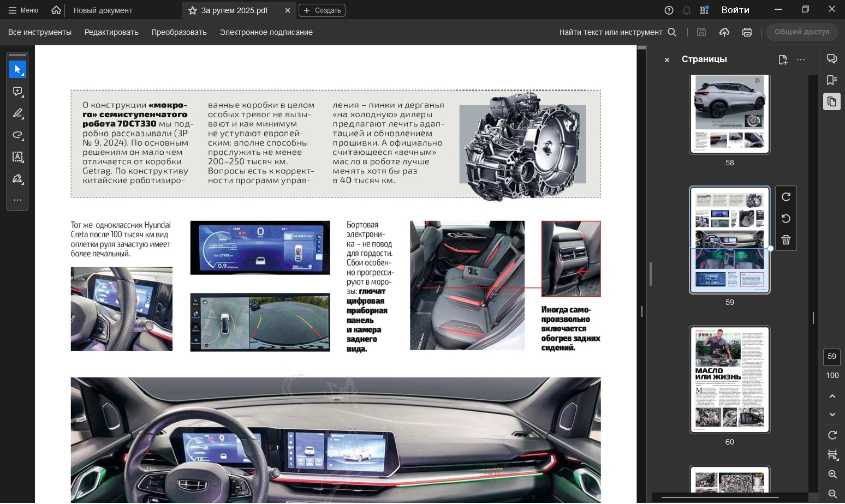The image size is (845, 504).
Task: Delete page 59 with trash icon
Action: tap(786, 240)
